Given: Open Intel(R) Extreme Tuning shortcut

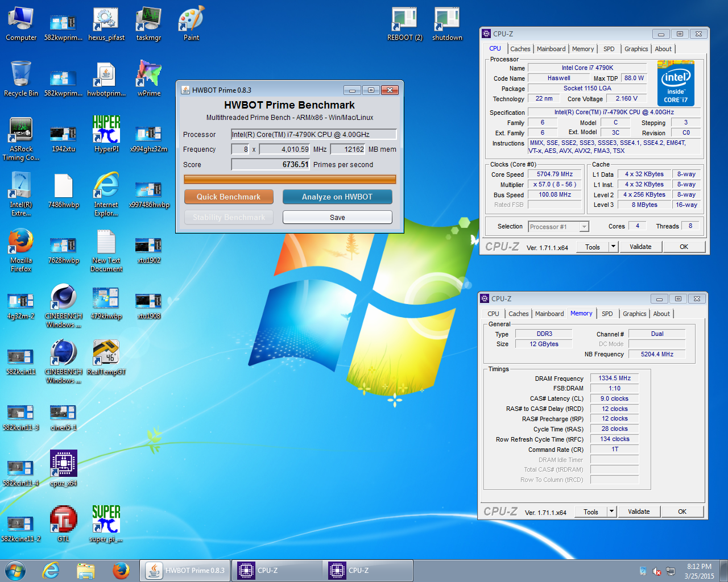Looking at the screenshot, I should pos(21,194).
